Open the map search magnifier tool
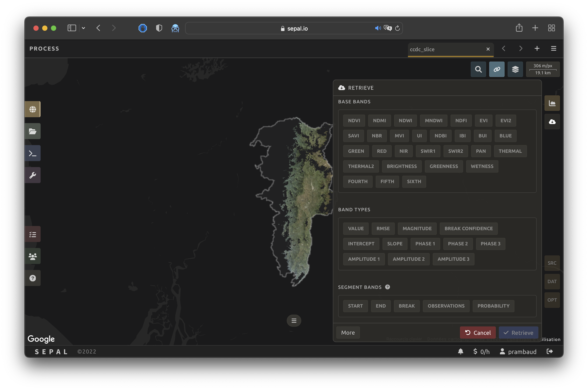Image resolution: width=588 pixels, height=390 pixels. (x=478, y=69)
